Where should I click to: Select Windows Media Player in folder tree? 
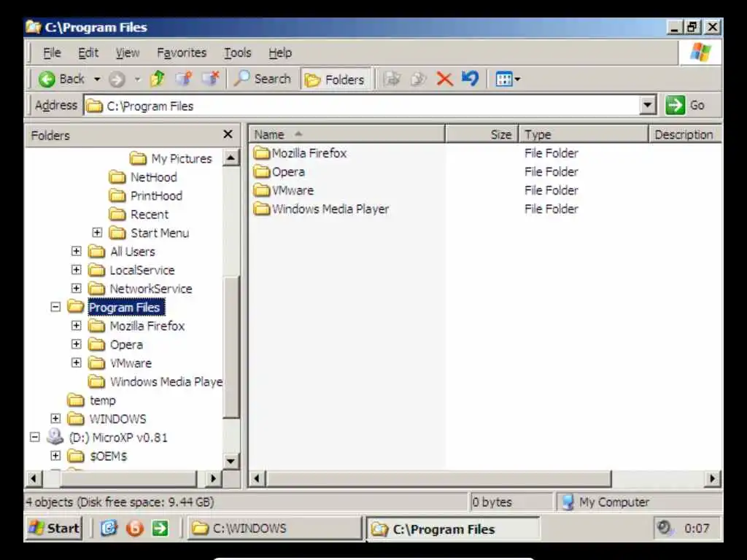(x=166, y=381)
